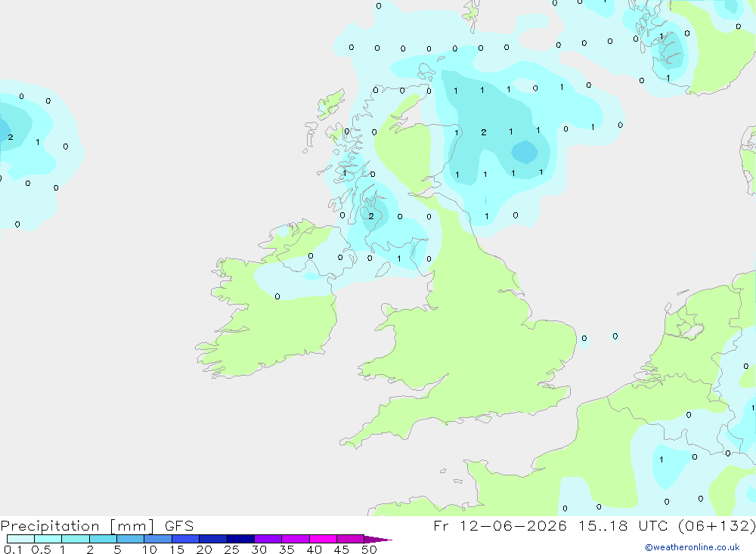The image size is (756, 554).
Task: Click the "[mm]" unit label
Action: [132, 526]
